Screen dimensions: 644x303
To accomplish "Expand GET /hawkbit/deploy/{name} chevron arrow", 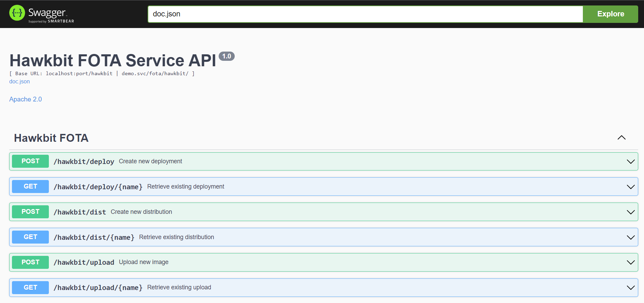I will pos(631,187).
